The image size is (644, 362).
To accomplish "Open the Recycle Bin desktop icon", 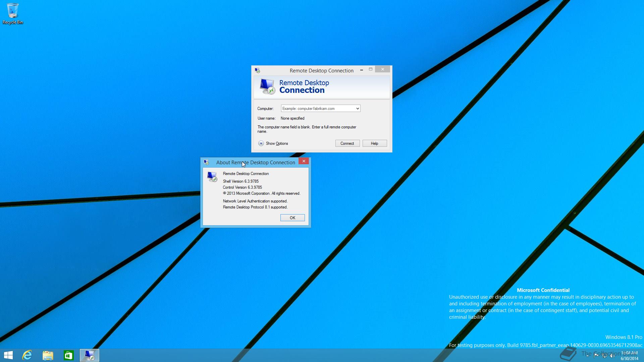I will coord(13,14).
